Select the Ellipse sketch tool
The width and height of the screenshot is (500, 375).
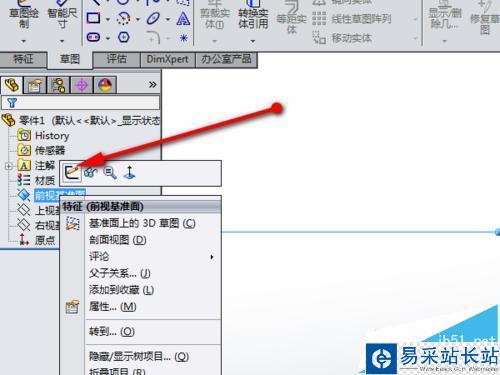pyautogui.click(x=153, y=18)
